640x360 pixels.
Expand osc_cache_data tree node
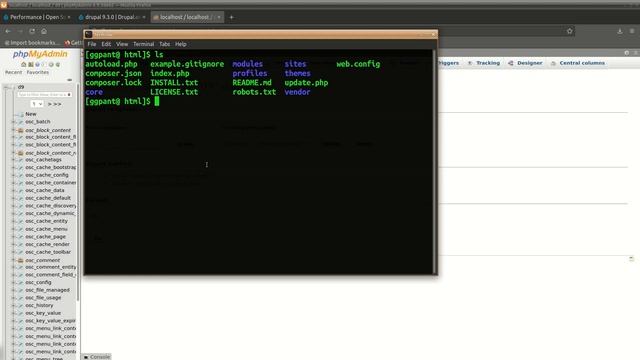pyautogui.click(x=14, y=190)
